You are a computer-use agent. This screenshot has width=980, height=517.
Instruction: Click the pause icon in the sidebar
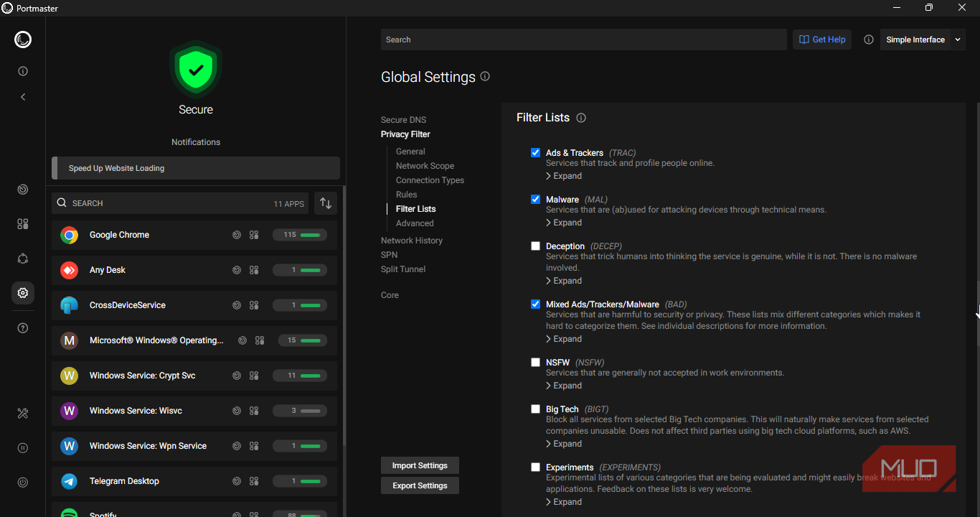(23, 448)
